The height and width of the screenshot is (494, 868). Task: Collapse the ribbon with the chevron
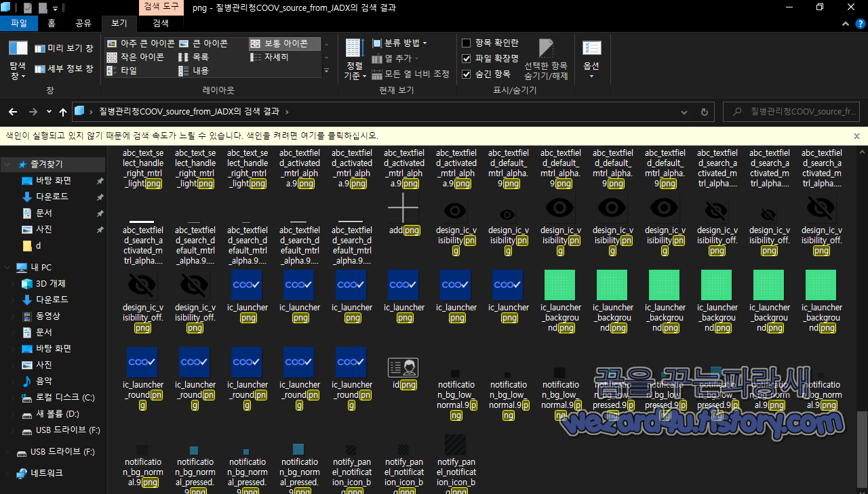tap(845, 23)
